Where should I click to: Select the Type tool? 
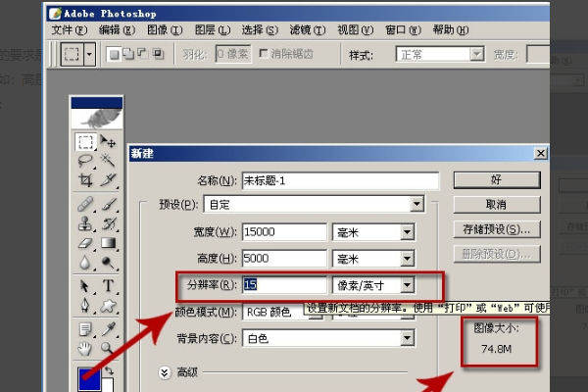point(108,286)
